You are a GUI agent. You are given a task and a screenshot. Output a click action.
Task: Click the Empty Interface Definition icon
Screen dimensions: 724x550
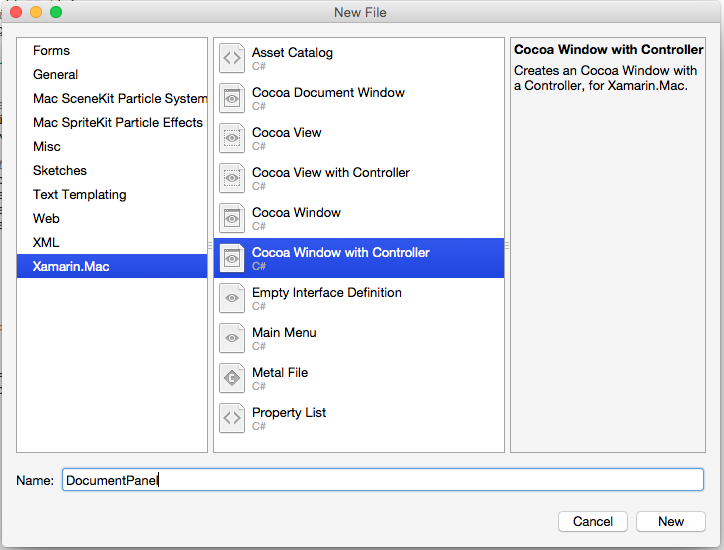tap(232, 298)
